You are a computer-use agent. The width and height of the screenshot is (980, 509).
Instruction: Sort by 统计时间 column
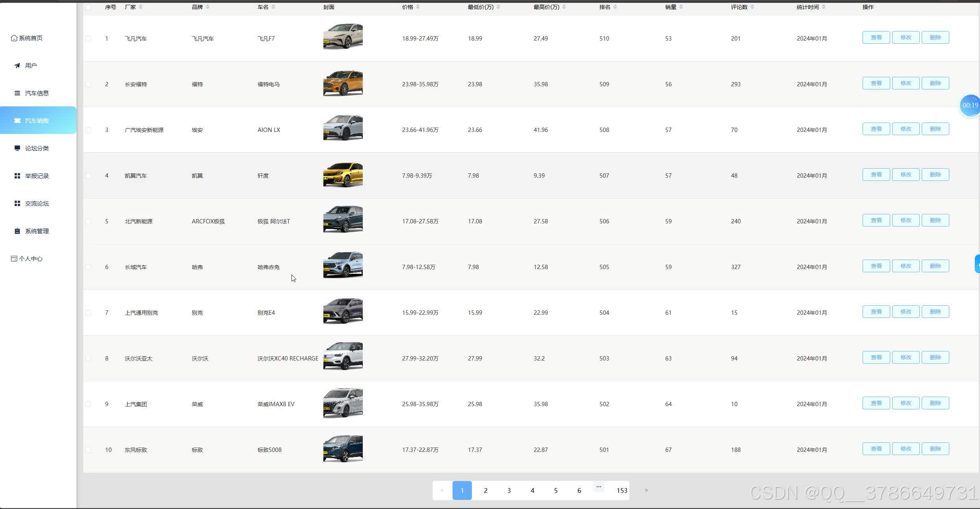[824, 7]
